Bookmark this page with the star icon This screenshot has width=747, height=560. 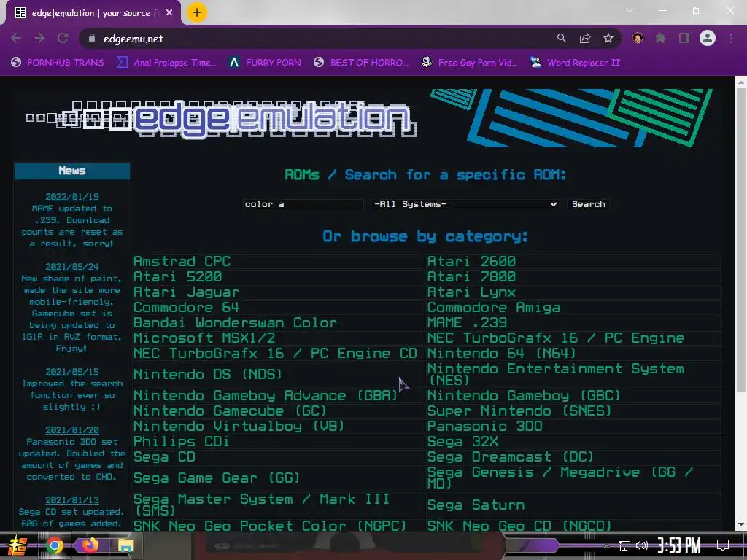(608, 38)
